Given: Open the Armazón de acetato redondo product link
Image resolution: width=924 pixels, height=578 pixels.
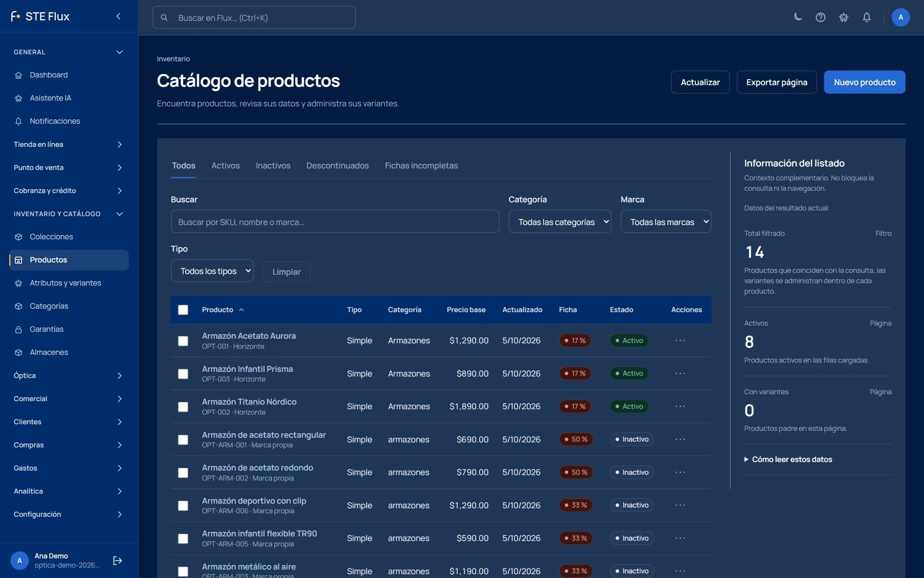Looking at the screenshot, I should [x=258, y=467].
